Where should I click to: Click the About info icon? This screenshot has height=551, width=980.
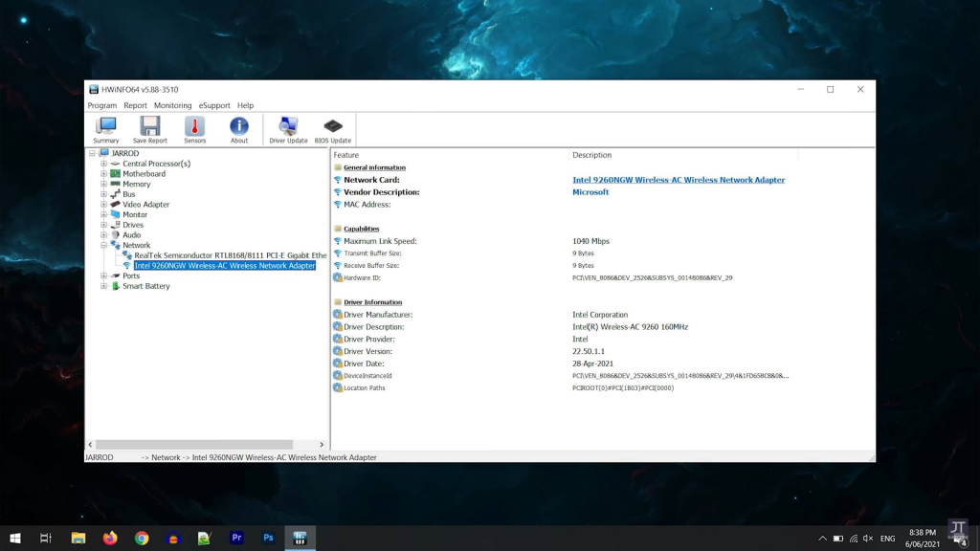tap(238, 130)
